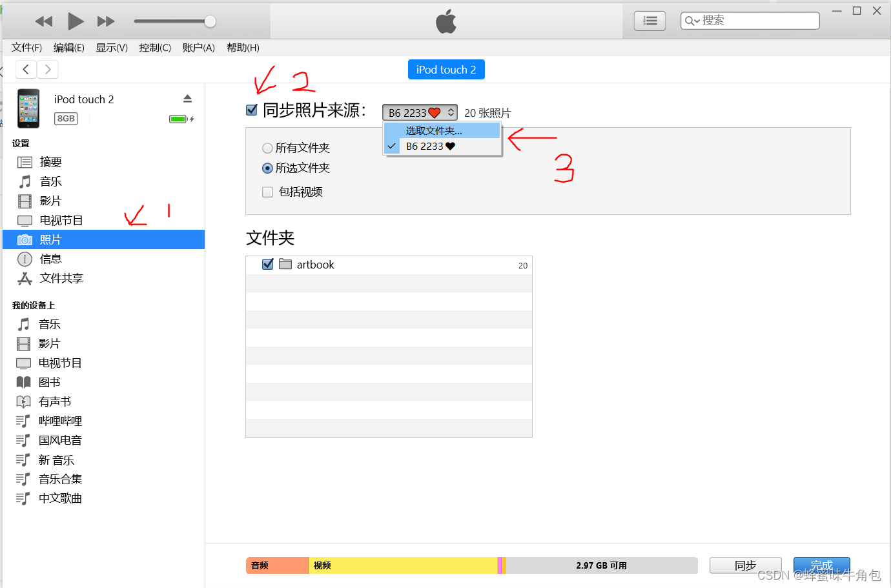Viewport: 891px width, 588px height.
Task: Open the 帮助(H) menu
Action: click(x=243, y=48)
